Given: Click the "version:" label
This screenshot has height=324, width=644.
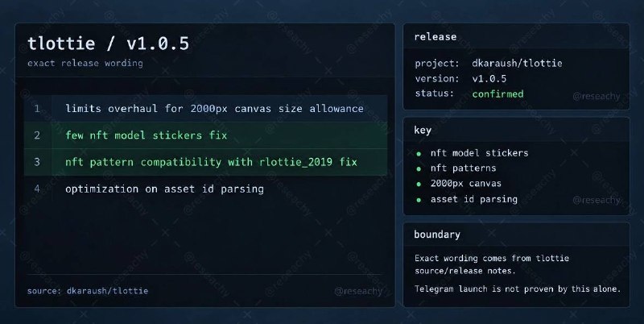Looking at the screenshot, I should click(437, 78).
